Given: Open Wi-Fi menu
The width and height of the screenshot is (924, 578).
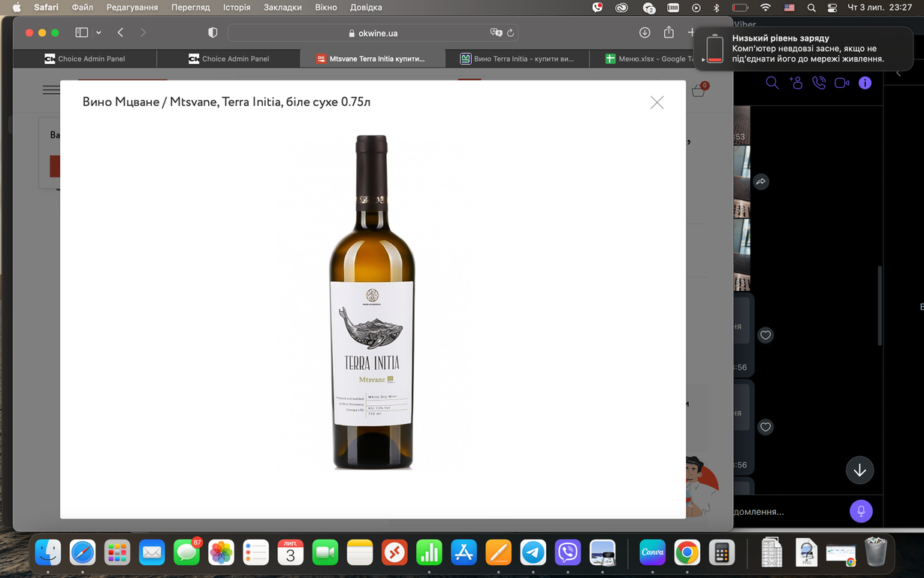Looking at the screenshot, I should [765, 8].
